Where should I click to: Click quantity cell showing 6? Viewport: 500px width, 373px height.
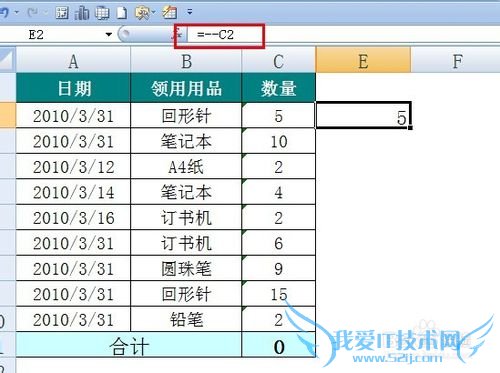tap(279, 243)
